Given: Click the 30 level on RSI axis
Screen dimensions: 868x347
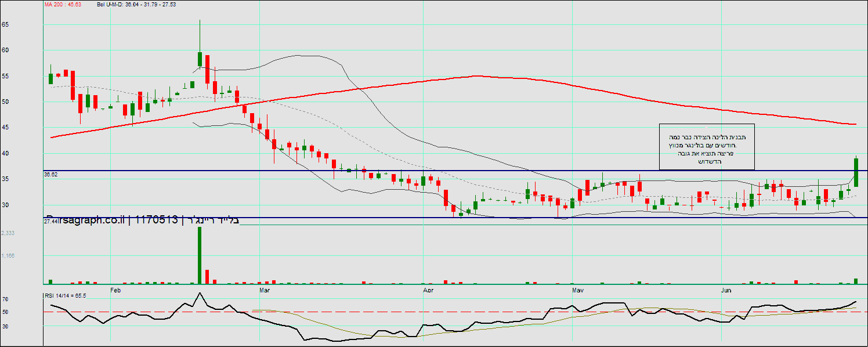Looking at the screenshot, I should [x=5, y=326].
